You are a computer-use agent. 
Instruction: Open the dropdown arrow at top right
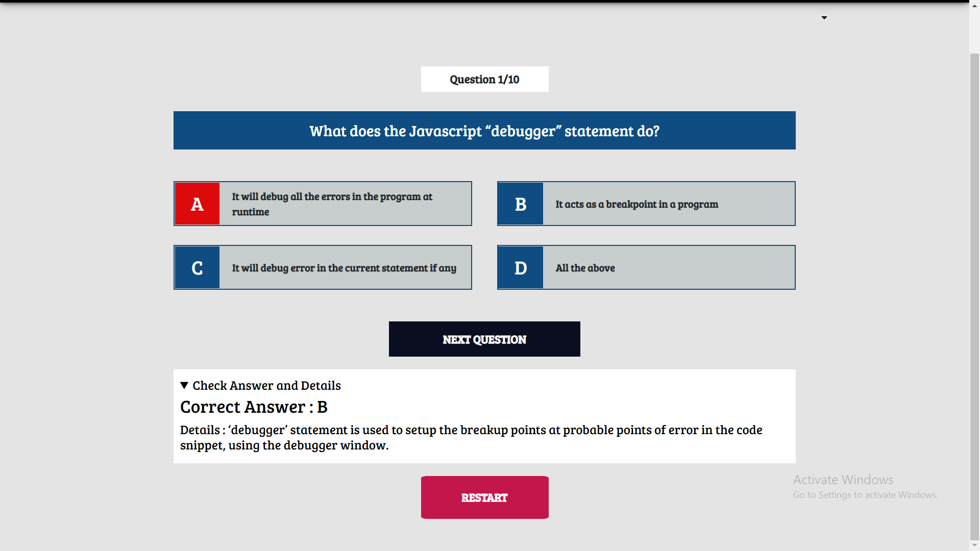[x=824, y=17]
